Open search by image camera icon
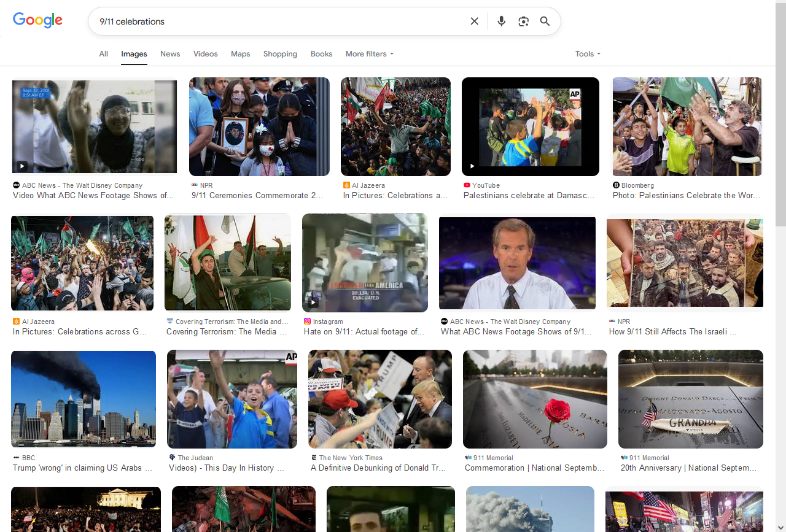This screenshot has height=532, width=786. click(x=523, y=21)
